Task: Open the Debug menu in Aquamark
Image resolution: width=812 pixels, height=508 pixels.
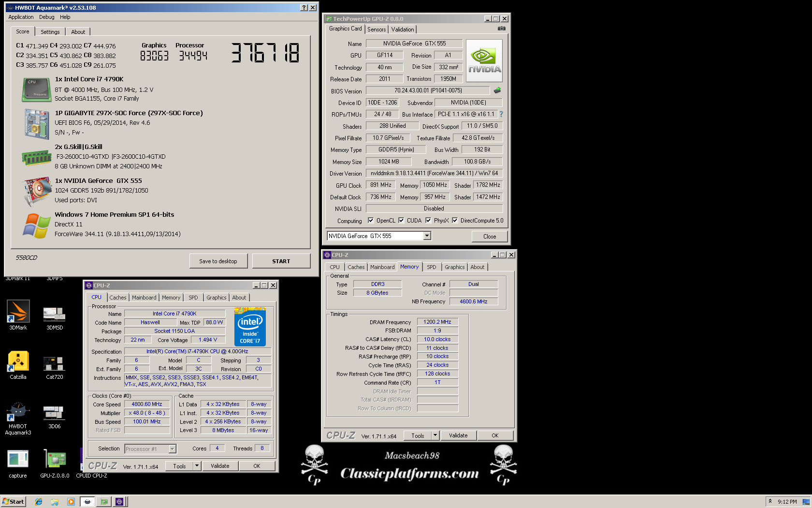Action: [47, 17]
